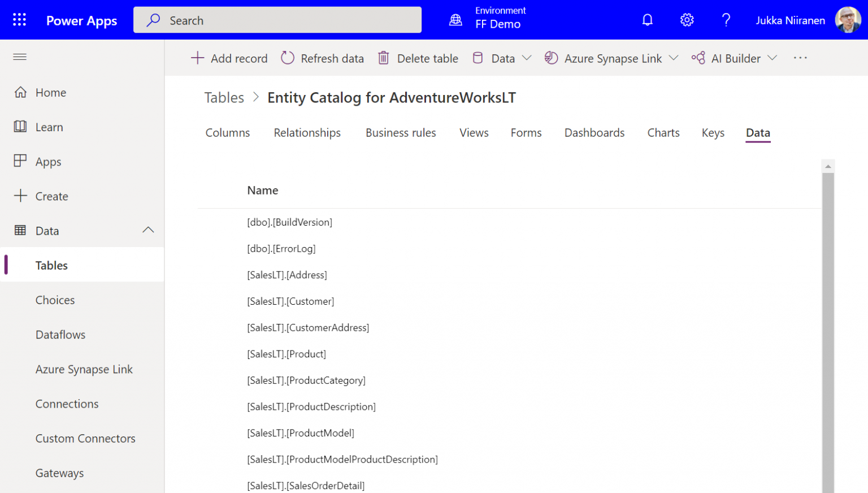Click the Add record button label
868x493 pixels.
(239, 58)
